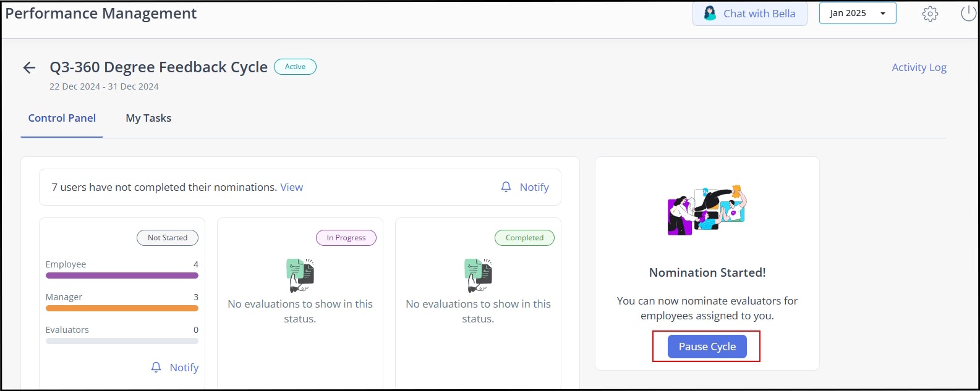This screenshot has height=391, width=980.
Task: Select the Not Started status chip
Action: point(167,237)
